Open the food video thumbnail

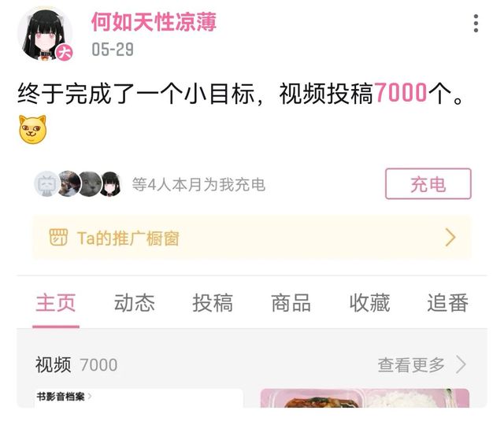tap(365, 398)
